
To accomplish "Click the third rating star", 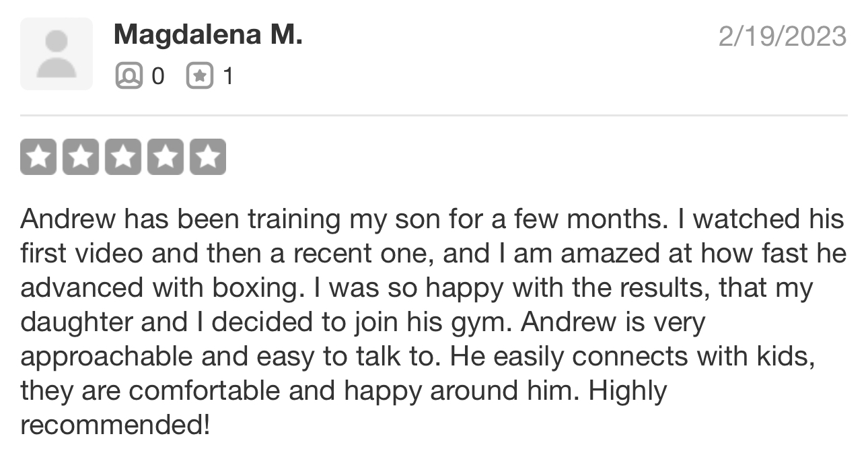I will point(123,157).
